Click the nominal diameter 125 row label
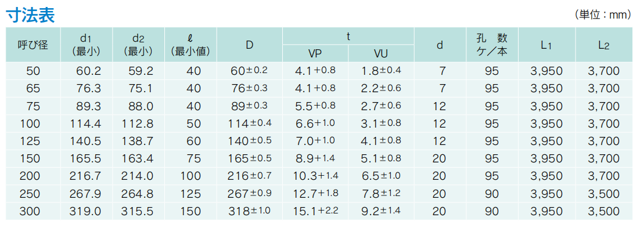Image resolution: width=644 pixels, height=232 pixels. [33, 142]
